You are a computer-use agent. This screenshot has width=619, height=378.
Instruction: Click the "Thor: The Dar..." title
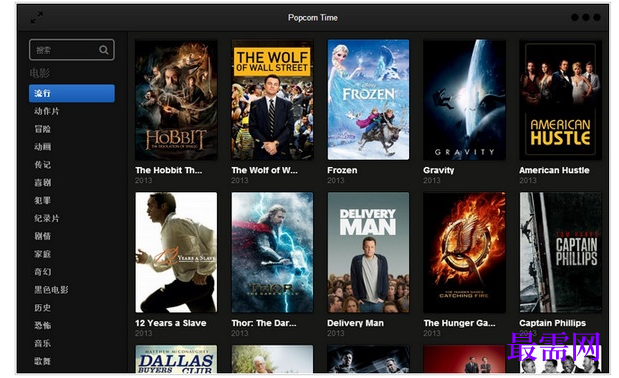coord(264,323)
